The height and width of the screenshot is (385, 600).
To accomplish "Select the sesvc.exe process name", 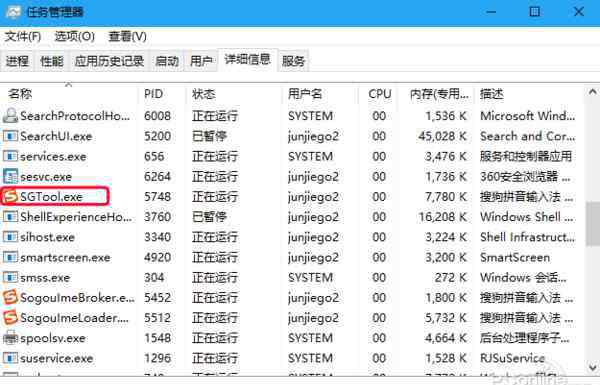I will (46, 176).
